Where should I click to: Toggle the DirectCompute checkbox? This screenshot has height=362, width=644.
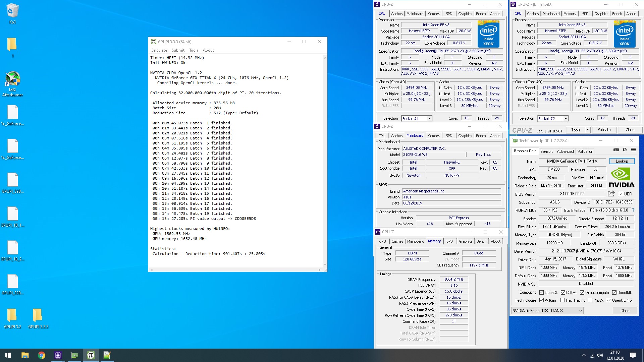[582, 293]
